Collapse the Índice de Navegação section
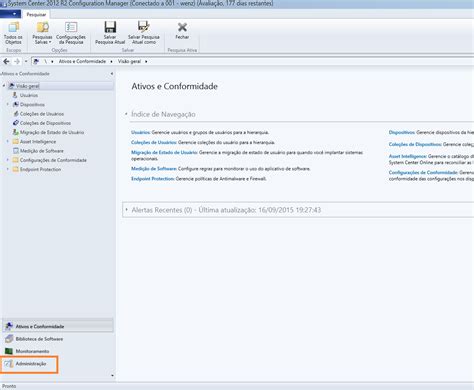Screen dimensions: 474x390 (x=127, y=114)
